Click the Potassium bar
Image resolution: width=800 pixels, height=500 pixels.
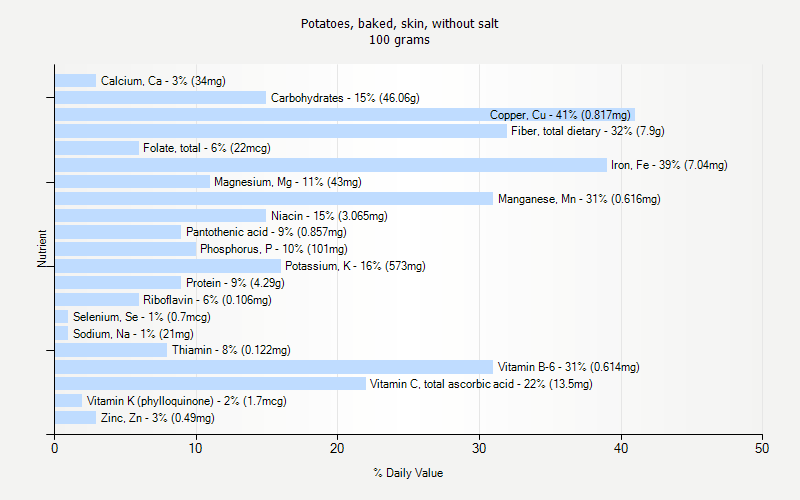(168, 266)
